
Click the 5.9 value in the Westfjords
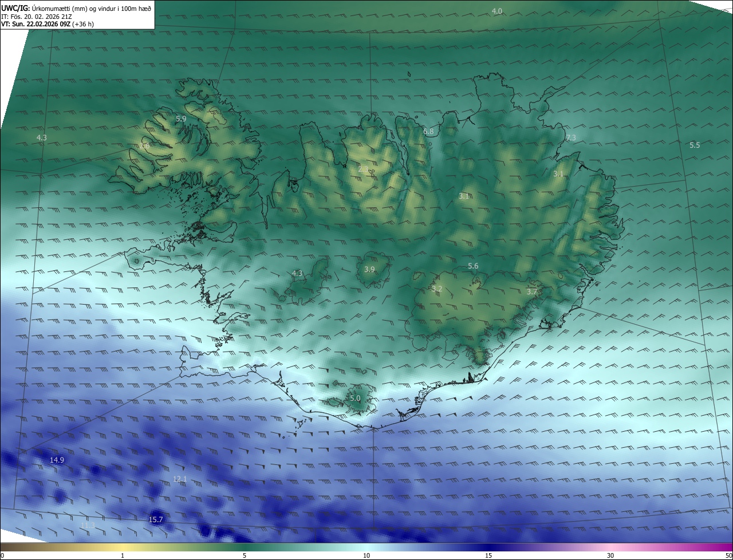click(x=181, y=119)
